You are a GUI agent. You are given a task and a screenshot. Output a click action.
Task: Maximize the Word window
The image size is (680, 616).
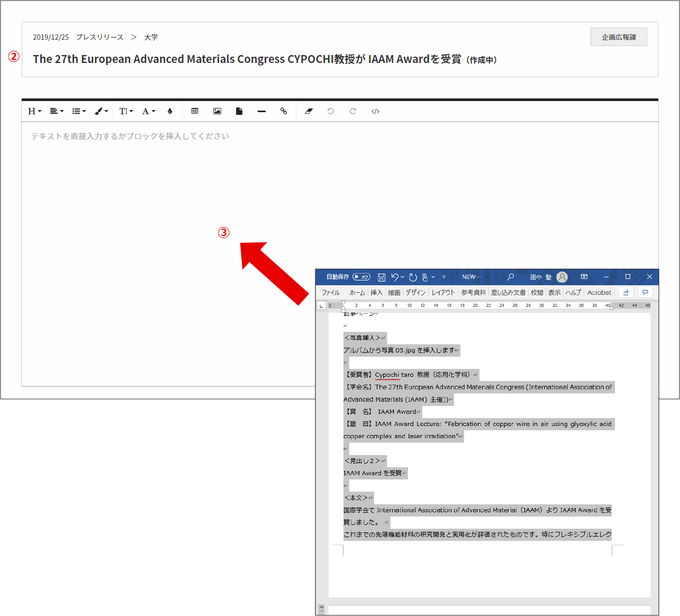click(628, 277)
